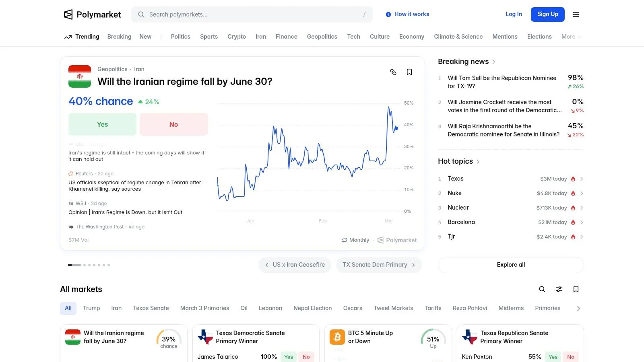This screenshot has height=362, width=644.
Task: Select the Trump filter chip
Action: [91, 308]
